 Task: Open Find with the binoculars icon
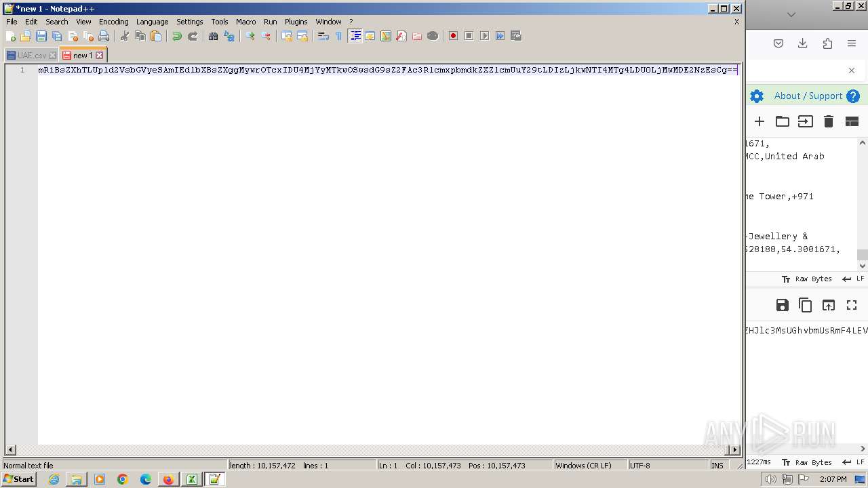pos(214,36)
